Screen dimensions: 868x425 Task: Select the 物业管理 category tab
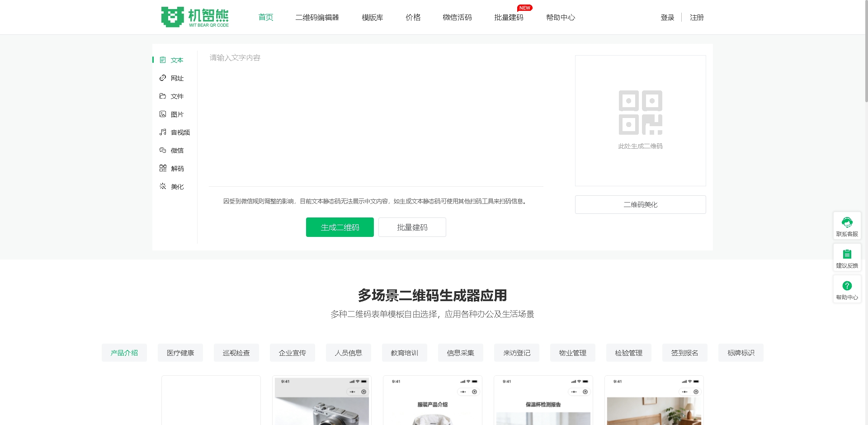[x=573, y=353]
